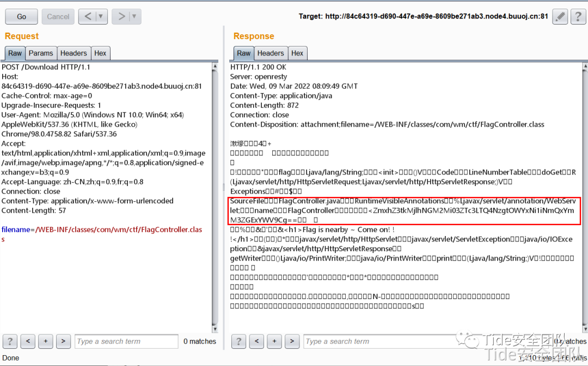
Task: Go to next match in Response search
Action: 292,342
